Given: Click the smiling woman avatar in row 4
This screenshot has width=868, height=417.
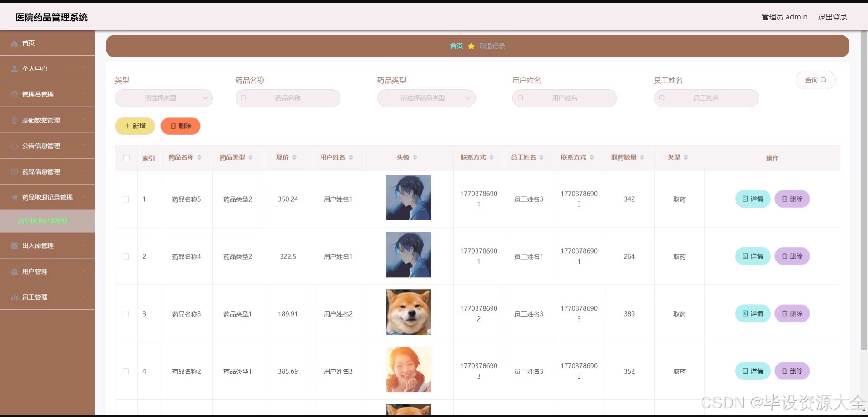Looking at the screenshot, I should coord(409,370).
